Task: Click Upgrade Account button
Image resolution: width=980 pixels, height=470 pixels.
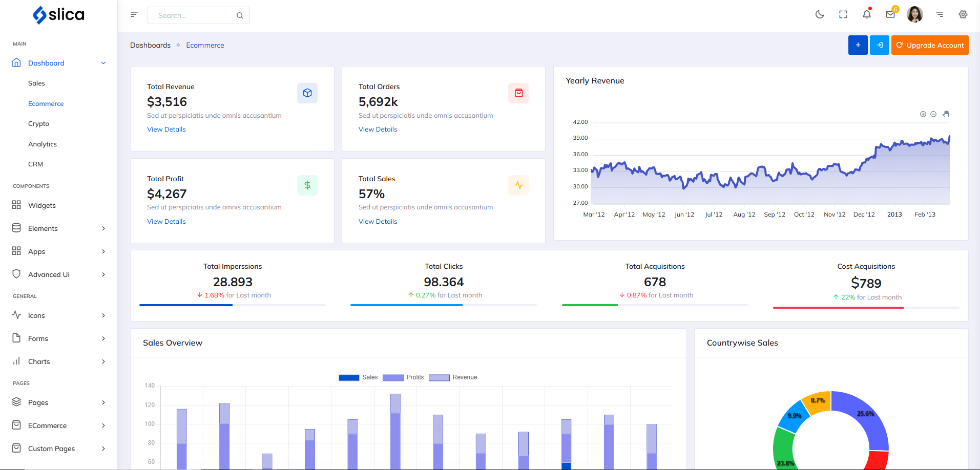Action: click(x=930, y=45)
